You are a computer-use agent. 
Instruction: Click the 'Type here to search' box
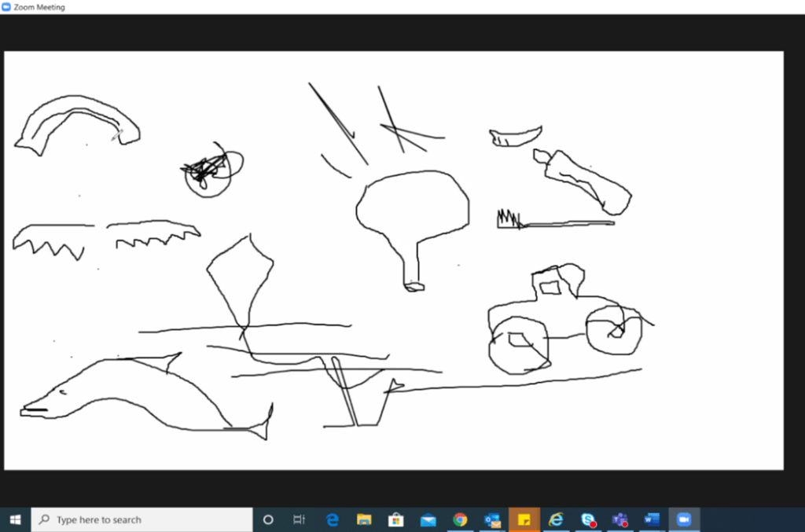pos(142,519)
